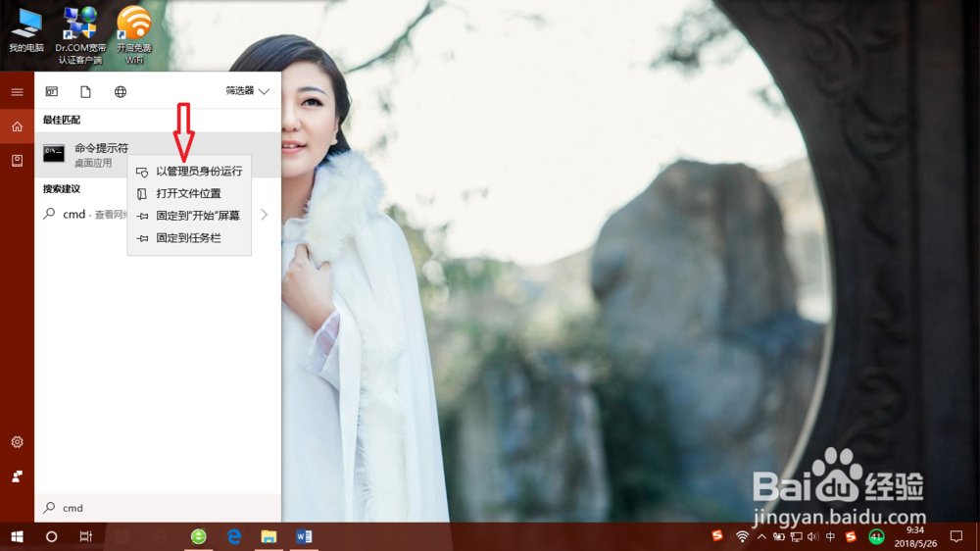Viewport: 980px width, 551px height.
Task: Switch to Word on taskbar
Action: pos(304,536)
